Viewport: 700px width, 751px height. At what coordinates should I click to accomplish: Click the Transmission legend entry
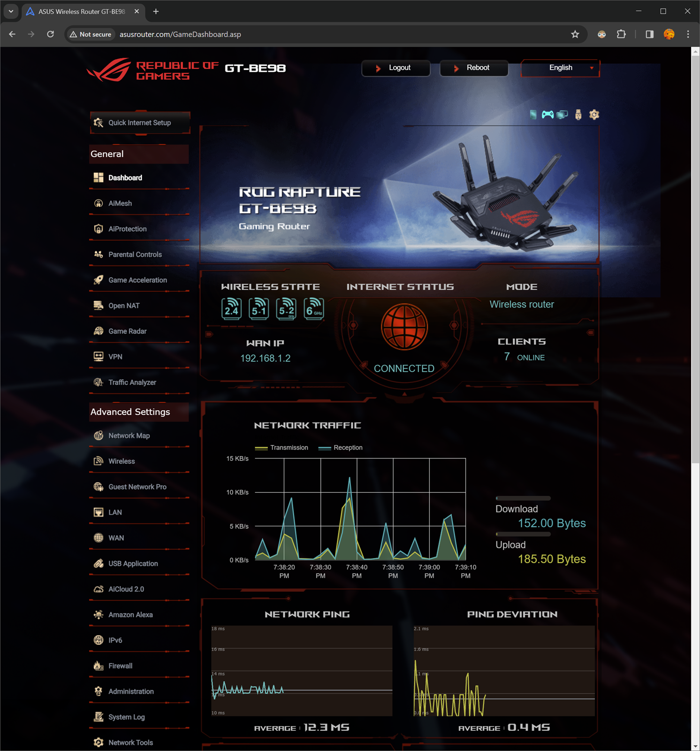pos(282,448)
